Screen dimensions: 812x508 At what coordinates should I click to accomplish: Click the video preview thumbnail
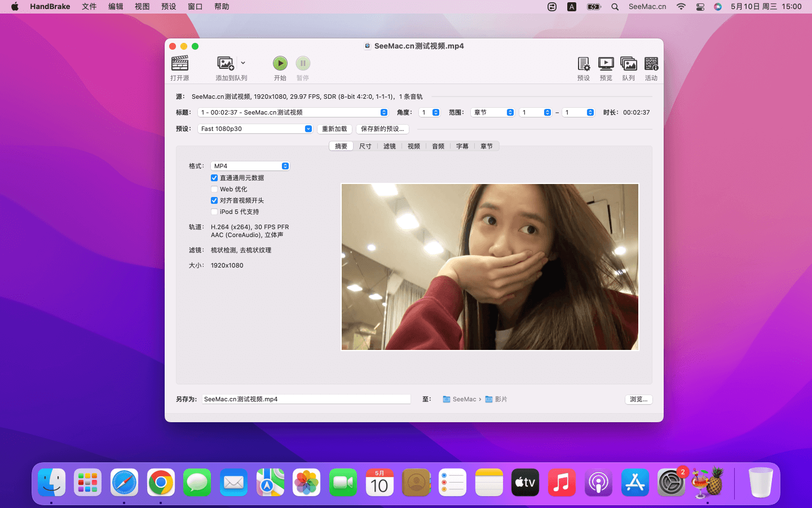[490, 267]
